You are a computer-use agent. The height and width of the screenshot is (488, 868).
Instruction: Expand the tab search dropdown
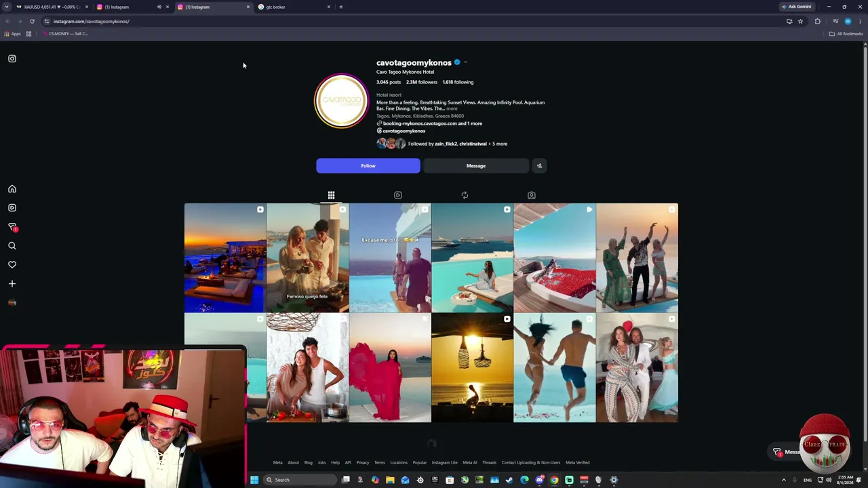point(7,7)
